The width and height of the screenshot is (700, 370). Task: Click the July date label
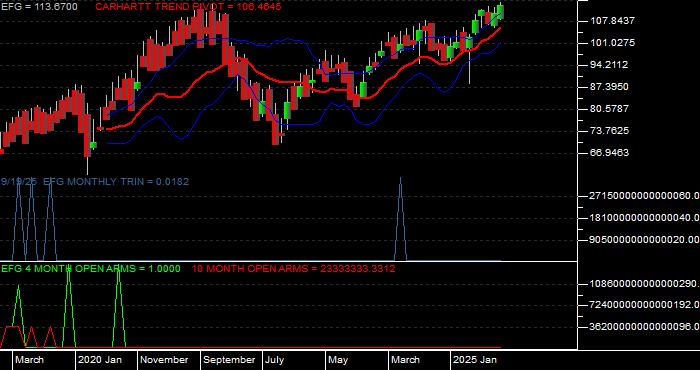coord(275,360)
